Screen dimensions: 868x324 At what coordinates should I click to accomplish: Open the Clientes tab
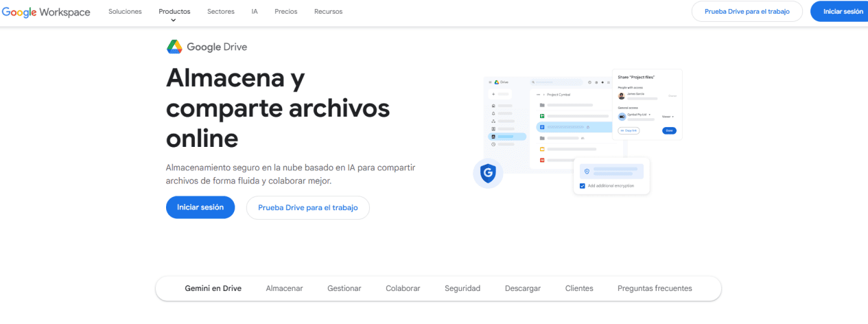(x=579, y=288)
